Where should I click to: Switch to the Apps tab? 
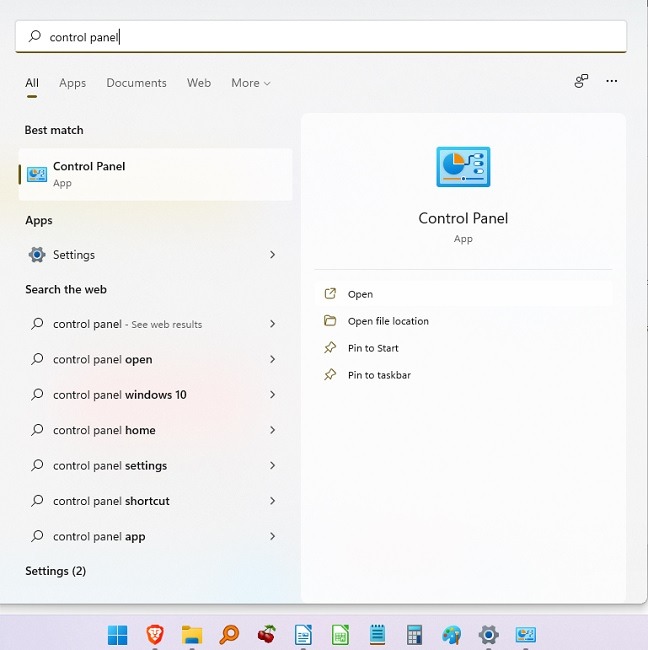[73, 83]
